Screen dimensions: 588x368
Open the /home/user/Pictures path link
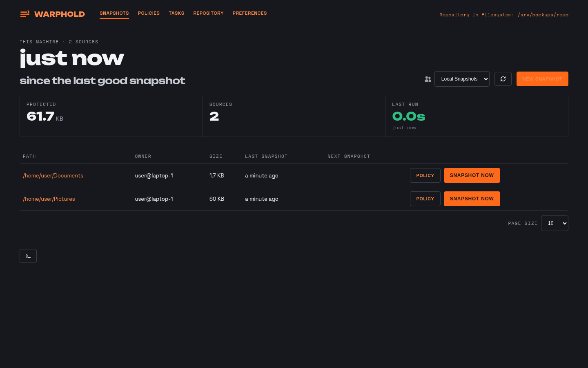pyautogui.click(x=49, y=199)
